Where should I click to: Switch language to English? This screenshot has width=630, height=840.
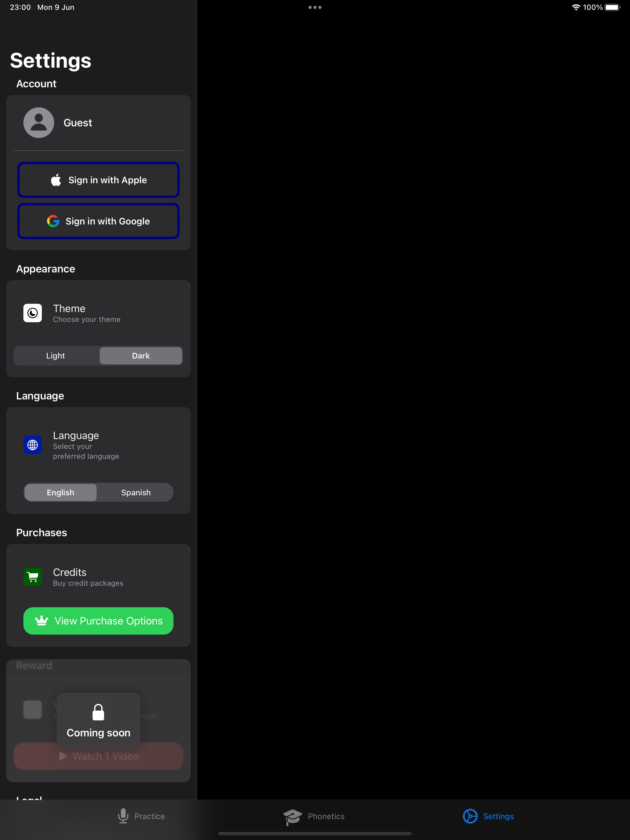(60, 492)
